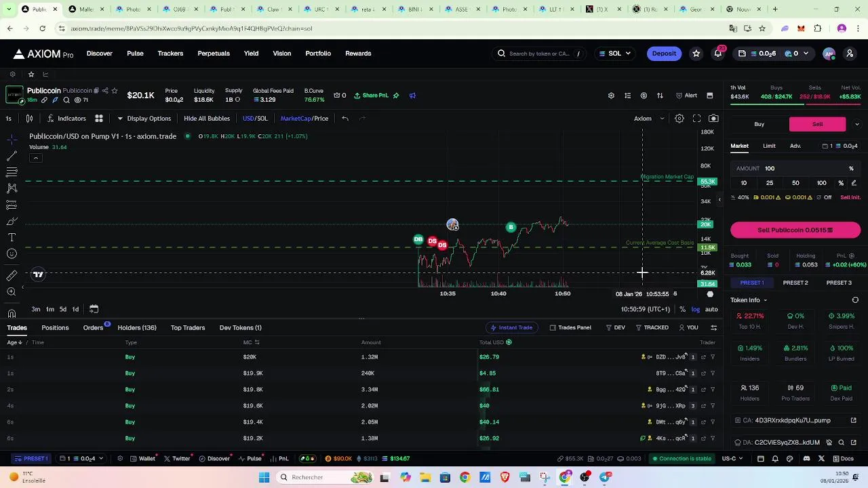868x488 pixels.
Task: Open the notifications bell in the header
Action: point(717,54)
